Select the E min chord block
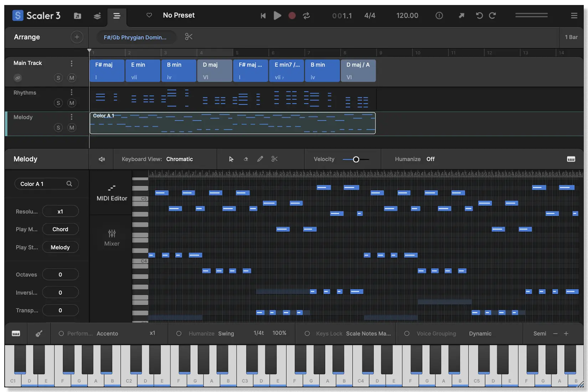This screenshot has height=392, width=588. (143, 70)
